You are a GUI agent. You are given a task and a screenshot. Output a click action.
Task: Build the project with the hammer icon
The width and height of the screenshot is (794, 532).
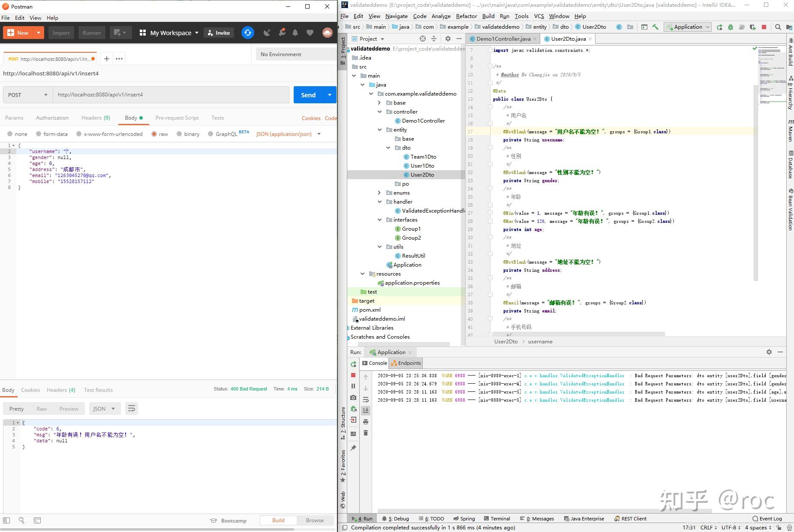click(656, 27)
